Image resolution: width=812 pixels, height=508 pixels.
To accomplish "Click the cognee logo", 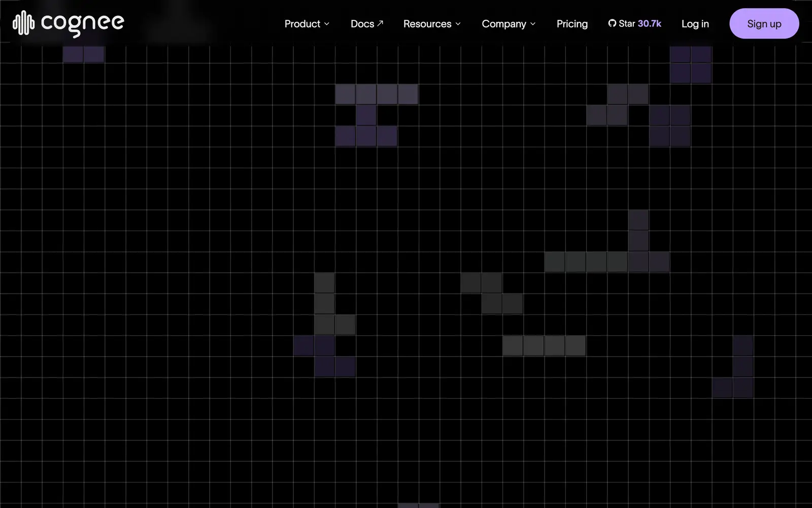I will [x=69, y=23].
